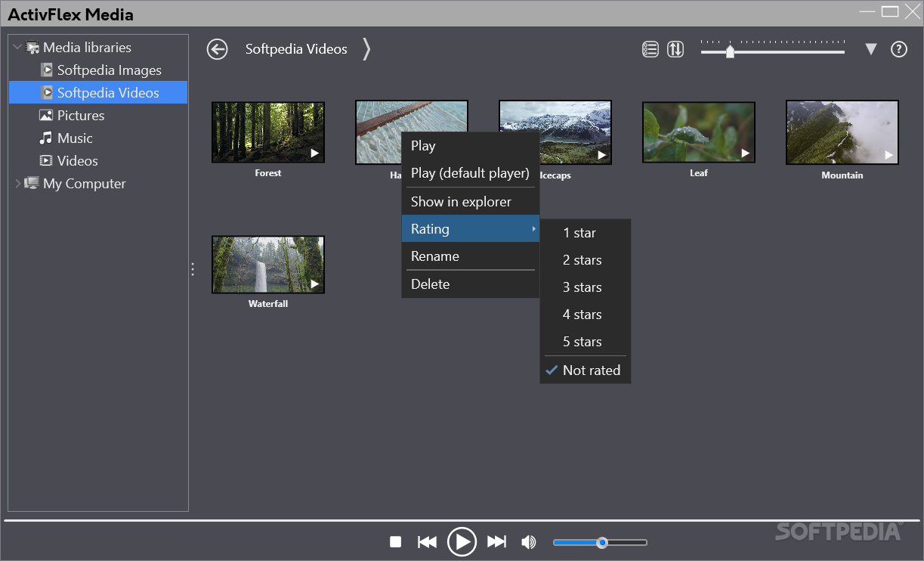Maximize the ActivFlex Media window
This screenshot has width=924, height=561.
click(x=890, y=11)
